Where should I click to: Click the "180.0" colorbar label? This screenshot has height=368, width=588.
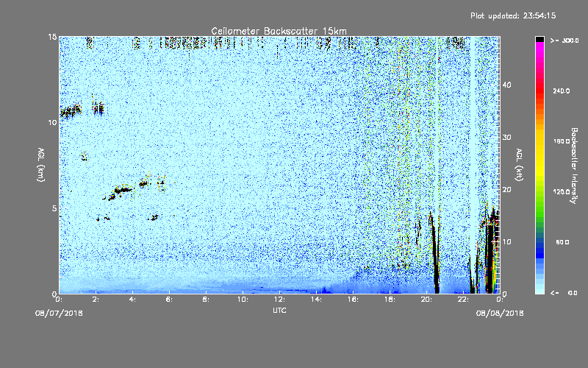562,141
